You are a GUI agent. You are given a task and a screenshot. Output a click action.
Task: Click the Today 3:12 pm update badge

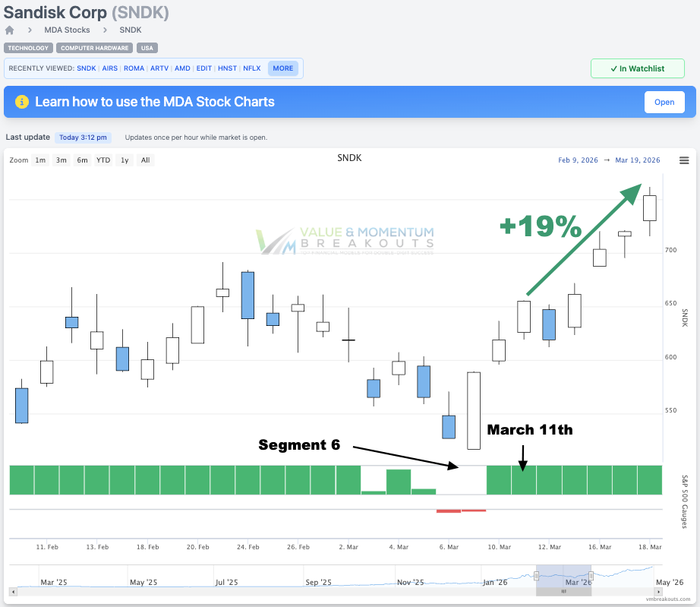coord(83,138)
